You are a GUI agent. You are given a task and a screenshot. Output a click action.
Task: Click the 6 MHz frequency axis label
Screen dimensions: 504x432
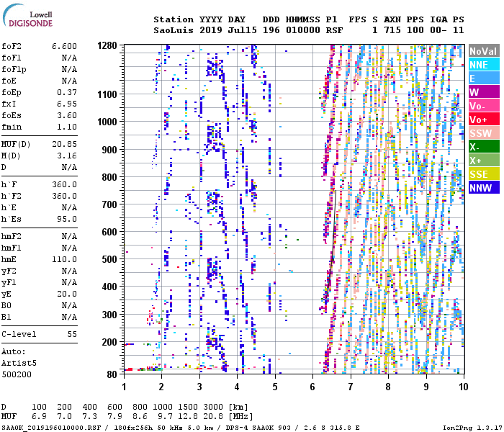point(312,387)
